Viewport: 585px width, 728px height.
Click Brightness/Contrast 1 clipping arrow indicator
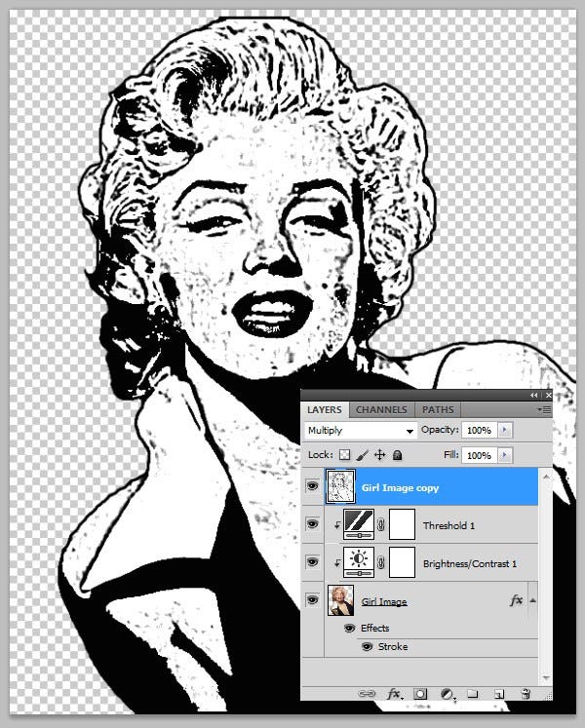pos(337,563)
